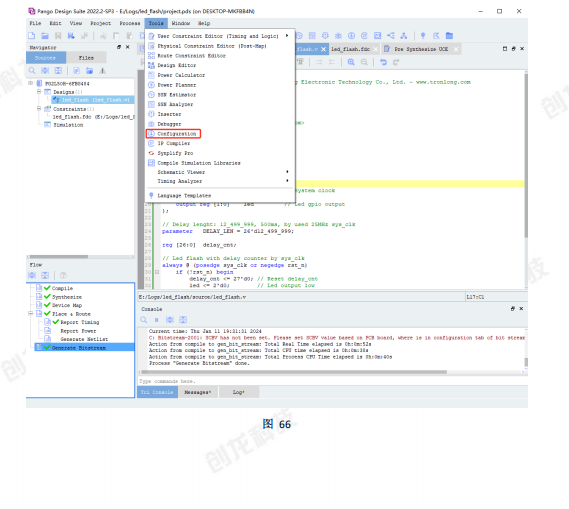Collapse the Place & Route flow node
This screenshot has width=569, height=509.
tap(31, 313)
